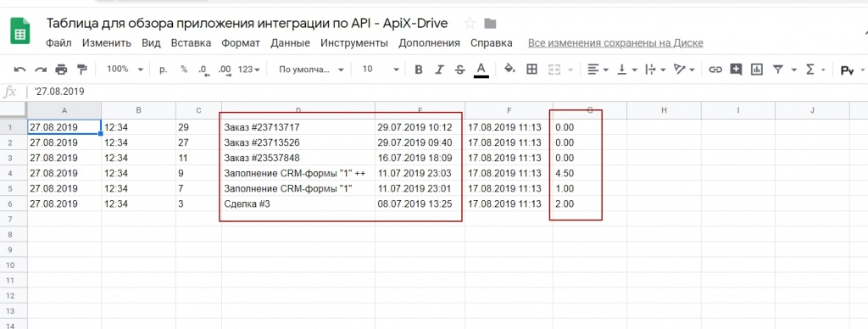868x329 pixels.
Task: Select cell with 'Сделка #3'
Action: pos(298,204)
